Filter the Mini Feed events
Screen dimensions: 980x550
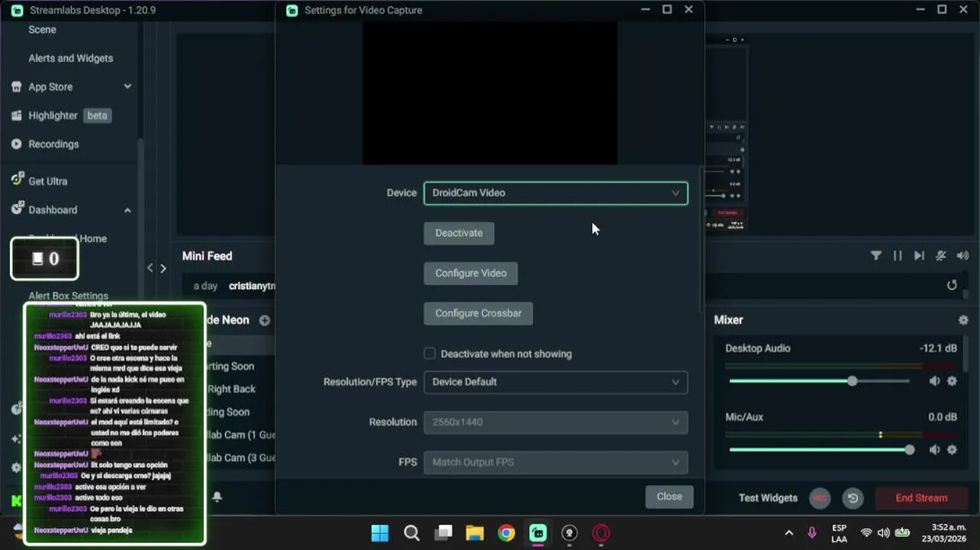tap(876, 256)
